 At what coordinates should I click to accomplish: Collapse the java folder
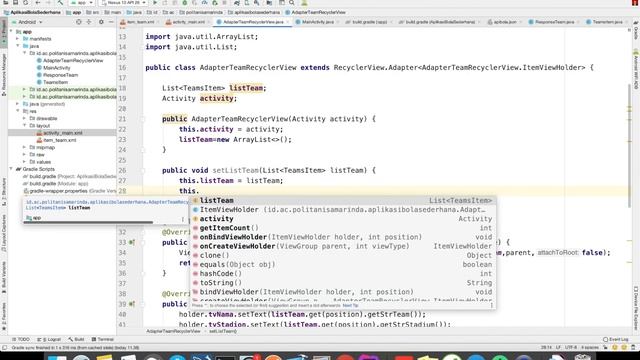[18, 46]
